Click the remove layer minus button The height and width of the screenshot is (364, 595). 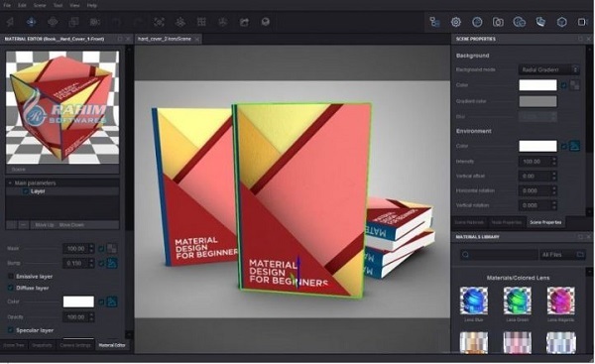(24, 225)
